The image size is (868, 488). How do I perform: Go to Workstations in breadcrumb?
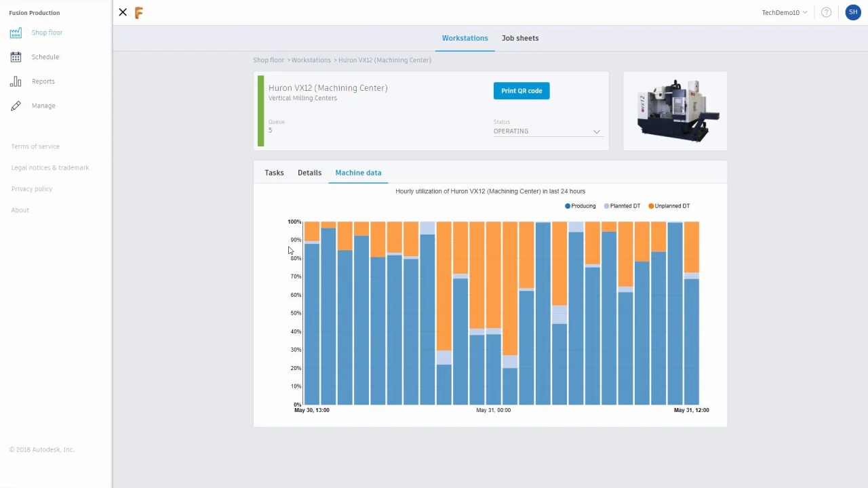pyautogui.click(x=311, y=60)
